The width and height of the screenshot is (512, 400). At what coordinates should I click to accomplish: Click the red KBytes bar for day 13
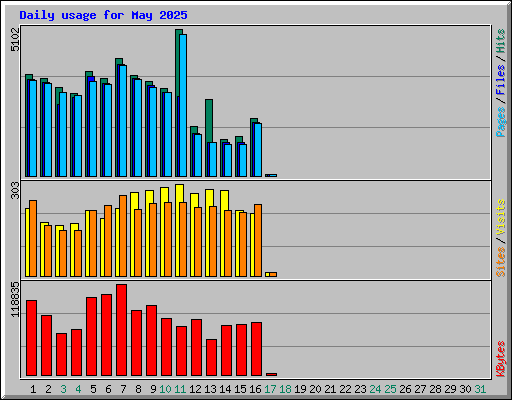tap(211, 357)
